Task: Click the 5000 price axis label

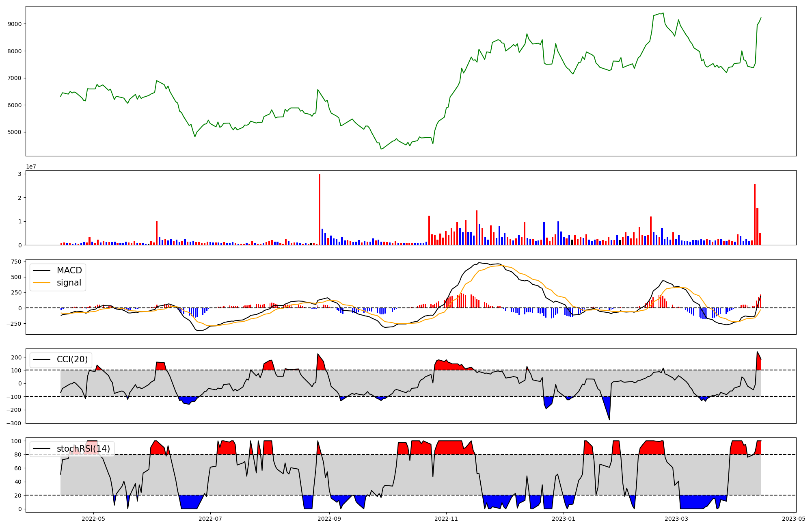Action: tap(15, 132)
